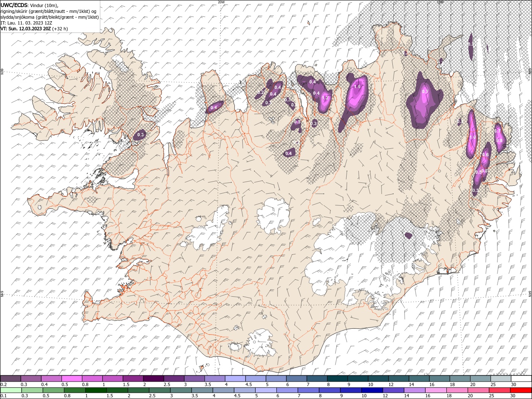Viewport: 532px width, 399px height.
Task: Click the 'UWC/ECDS' title in the header box
Action: pos(14,5)
